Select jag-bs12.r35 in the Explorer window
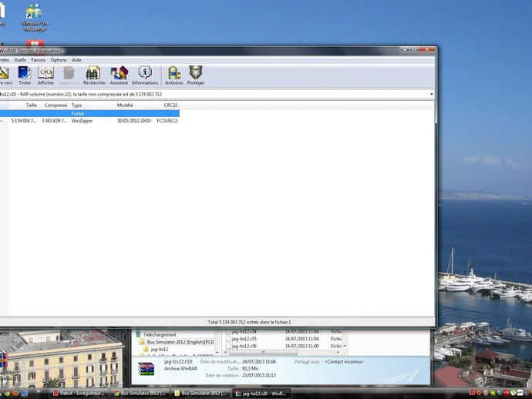The image size is (532, 399). tap(244, 339)
